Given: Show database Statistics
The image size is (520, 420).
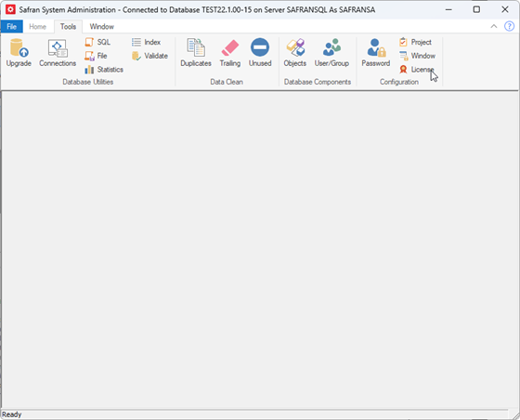Looking at the screenshot, I should point(104,70).
